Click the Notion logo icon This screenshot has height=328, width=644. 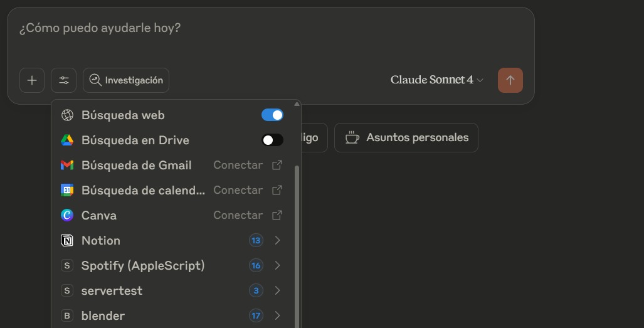pos(67,241)
